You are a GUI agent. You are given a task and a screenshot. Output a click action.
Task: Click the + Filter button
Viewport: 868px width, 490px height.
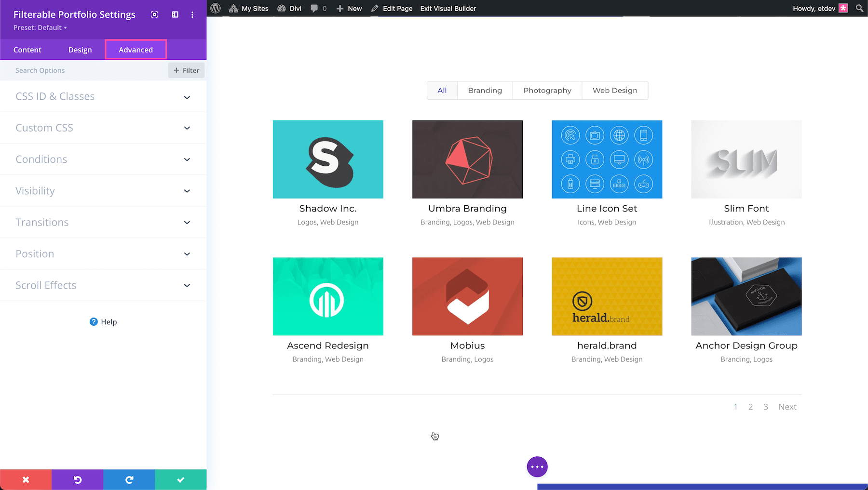click(x=186, y=70)
